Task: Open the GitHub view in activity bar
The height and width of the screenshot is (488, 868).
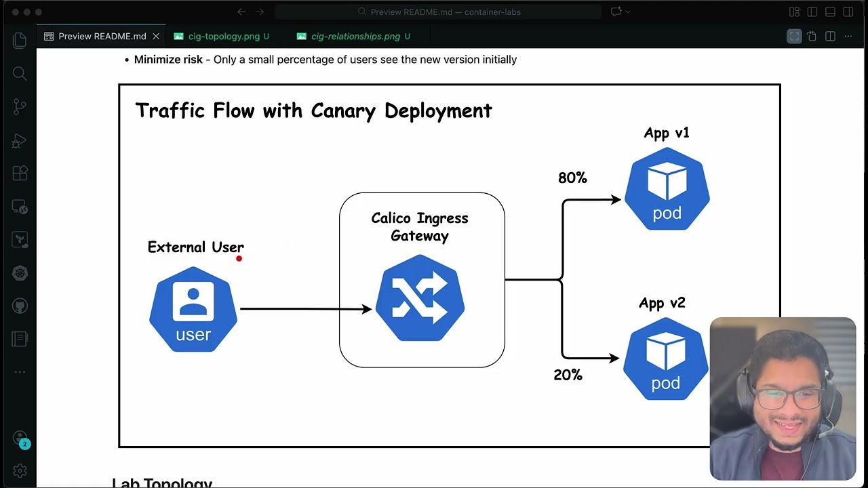Action: (20, 306)
